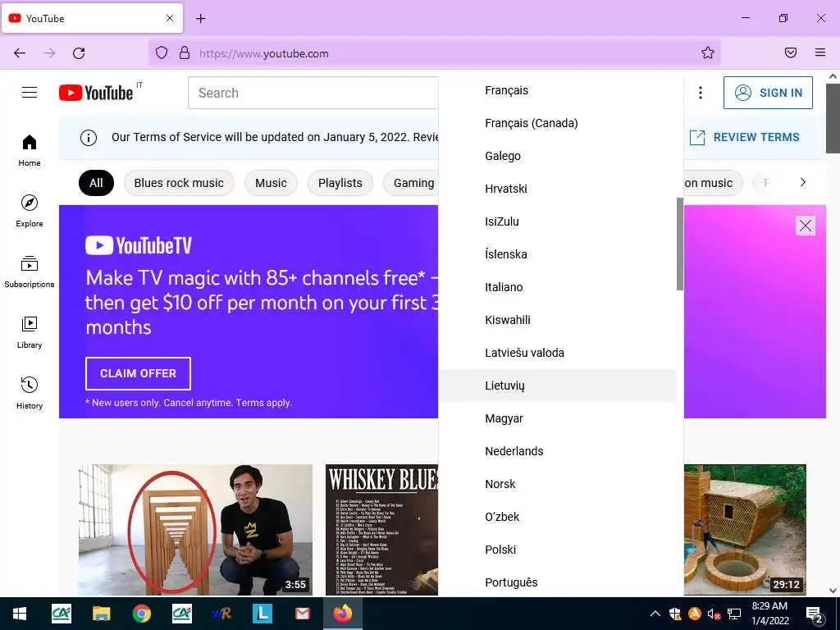The width and height of the screenshot is (840, 630).
Task: Open the notification center icon
Action: coord(815,614)
